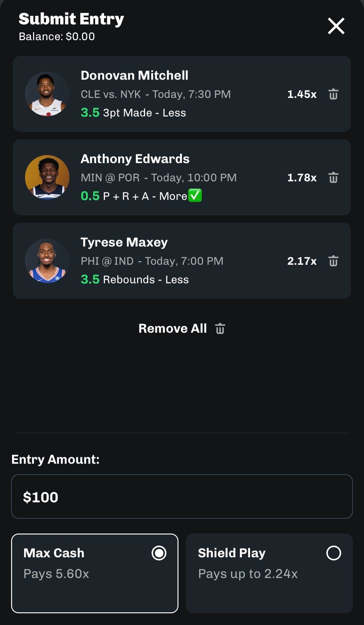Image resolution: width=364 pixels, height=625 pixels.
Task: Open Donovan Mitchell's player photo
Action: 47,94
